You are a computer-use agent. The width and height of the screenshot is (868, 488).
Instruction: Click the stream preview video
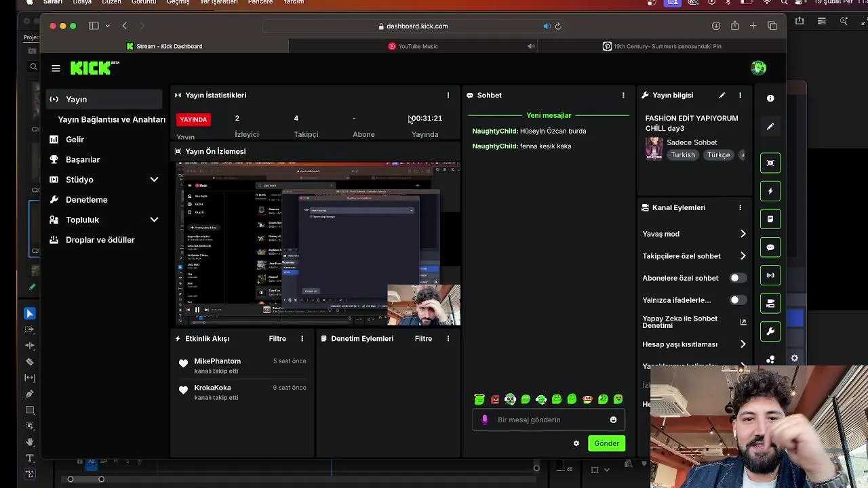[x=317, y=244]
